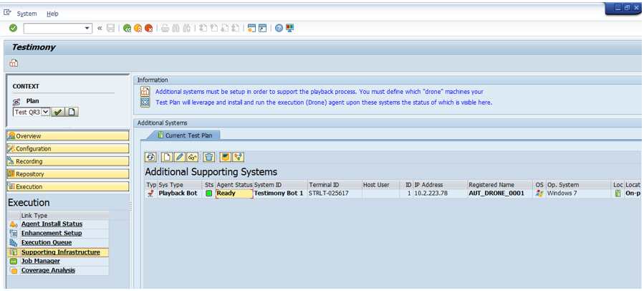The width and height of the screenshot is (644, 291).
Task: Click the Display glasses icon above table
Action: coord(192,156)
